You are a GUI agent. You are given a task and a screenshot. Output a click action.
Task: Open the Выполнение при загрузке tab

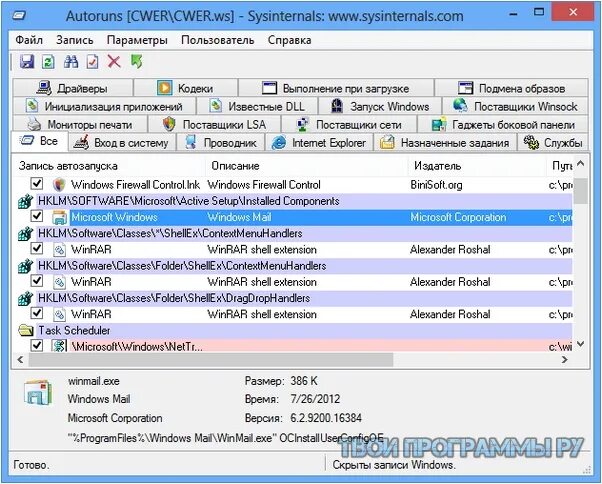[336, 88]
